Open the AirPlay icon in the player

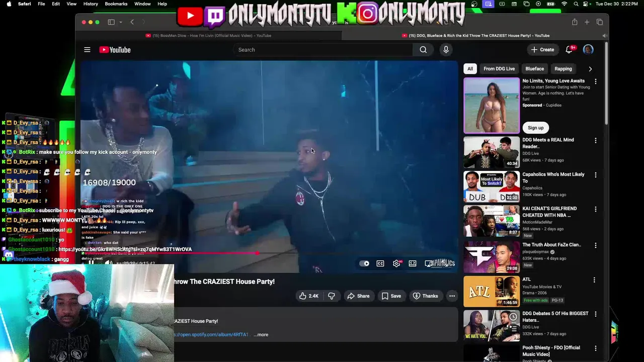coord(429,263)
